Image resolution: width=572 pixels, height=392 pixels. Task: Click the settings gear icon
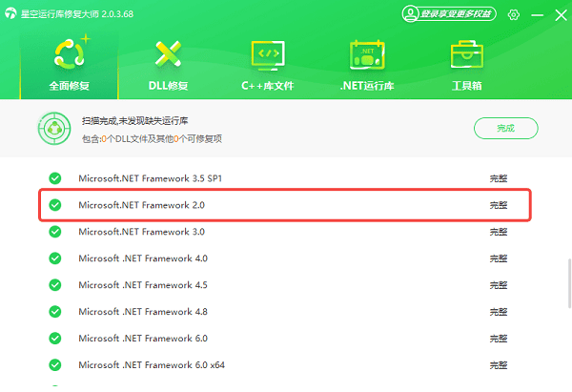[514, 14]
